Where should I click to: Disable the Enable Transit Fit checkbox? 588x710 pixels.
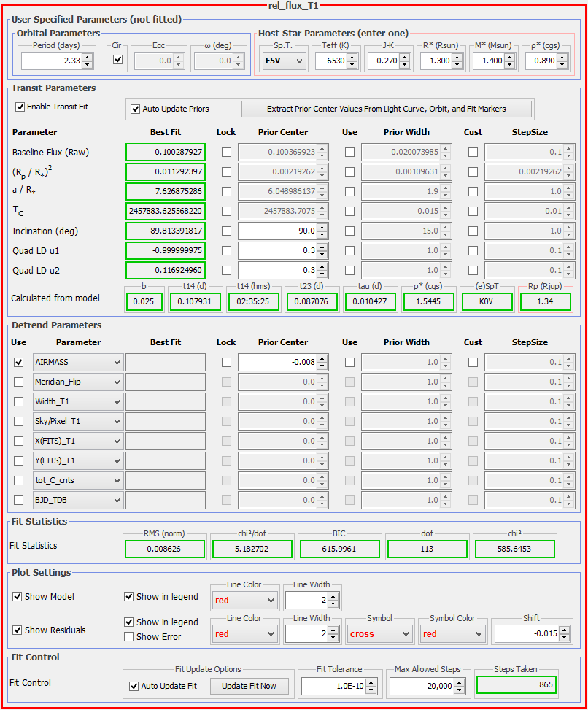click(20, 107)
